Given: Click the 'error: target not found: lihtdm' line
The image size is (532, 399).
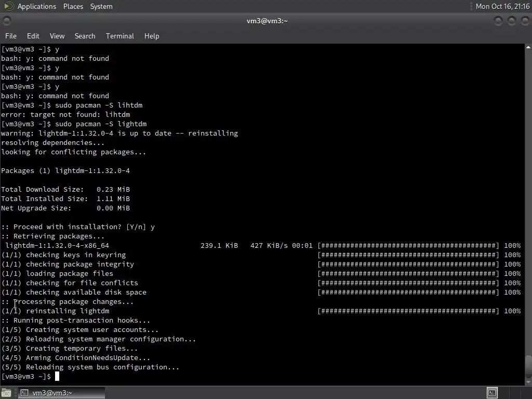Looking at the screenshot, I should 65,115.
